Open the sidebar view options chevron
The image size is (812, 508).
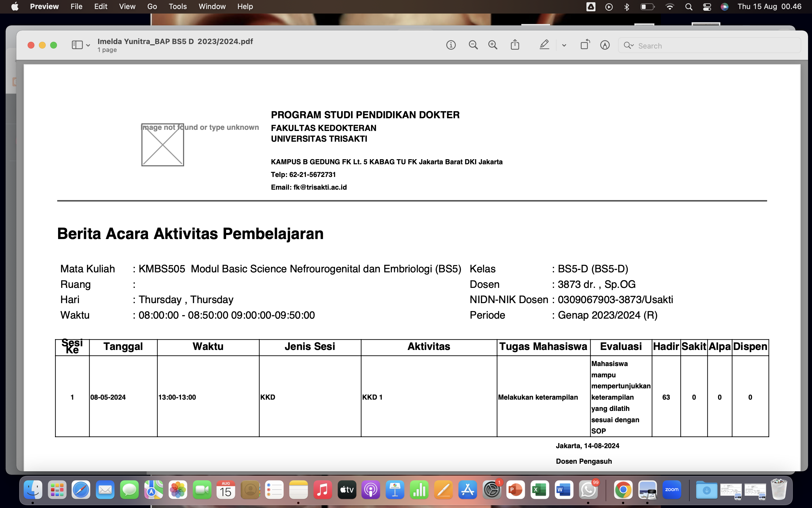88,45
